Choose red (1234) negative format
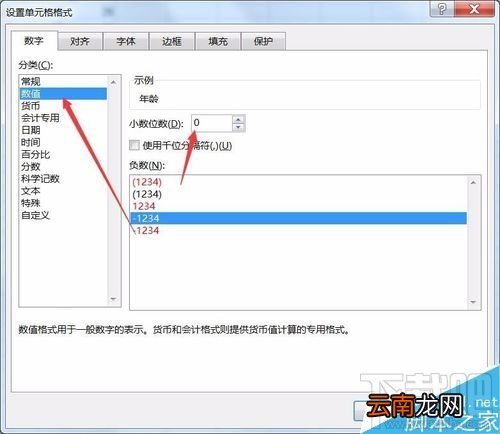This screenshot has width=500, height=434. 298,182
